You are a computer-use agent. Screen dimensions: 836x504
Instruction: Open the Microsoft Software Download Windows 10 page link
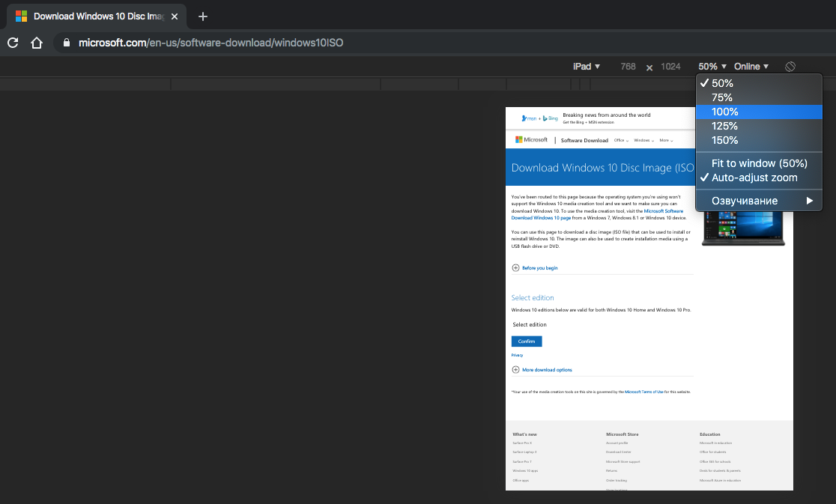597,214
